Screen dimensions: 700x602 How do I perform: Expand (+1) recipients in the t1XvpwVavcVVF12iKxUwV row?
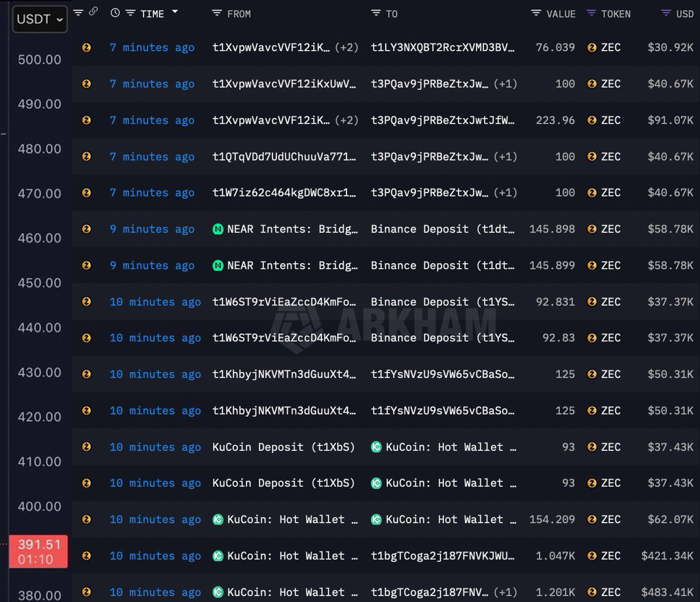tap(506, 84)
